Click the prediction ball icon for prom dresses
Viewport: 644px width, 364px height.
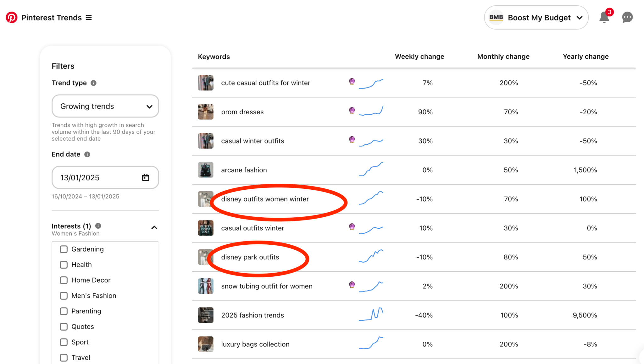(352, 110)
